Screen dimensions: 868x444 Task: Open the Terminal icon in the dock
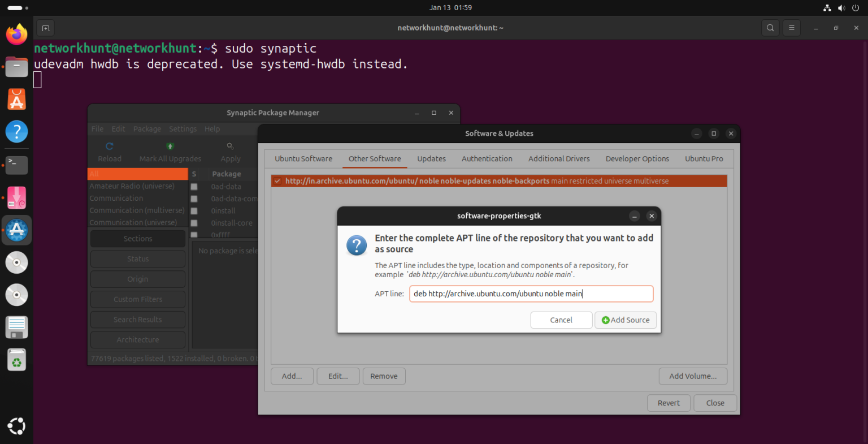[x=16, y=165]
